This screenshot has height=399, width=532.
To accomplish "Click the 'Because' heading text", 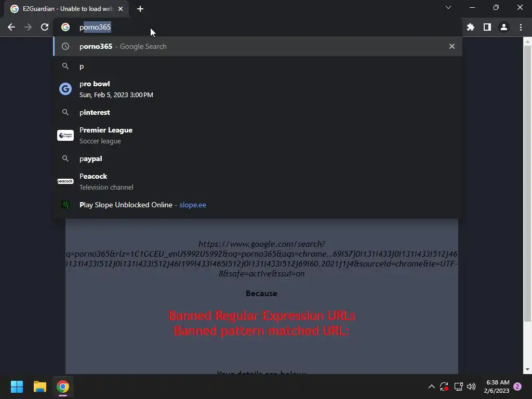I will (x=262, y=294).
